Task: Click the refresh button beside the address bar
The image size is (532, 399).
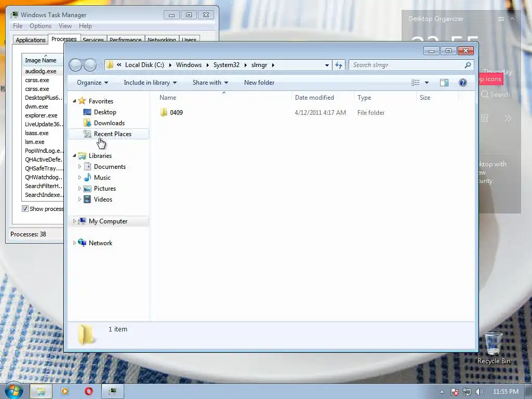Action: click(x=339, y=65)
